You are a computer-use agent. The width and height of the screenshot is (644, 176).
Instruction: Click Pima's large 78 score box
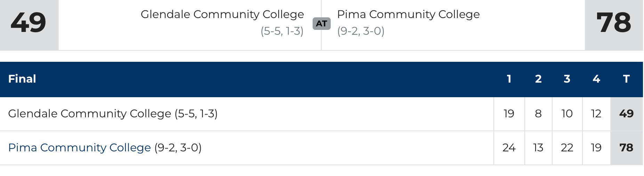coord(614,23)
